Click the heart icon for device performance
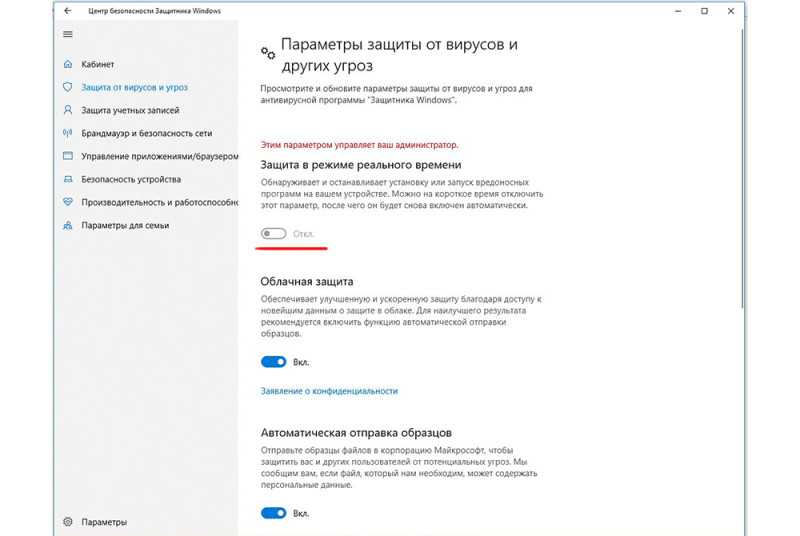The width and height of the screenshot is (800, 536). click(68, 202)
